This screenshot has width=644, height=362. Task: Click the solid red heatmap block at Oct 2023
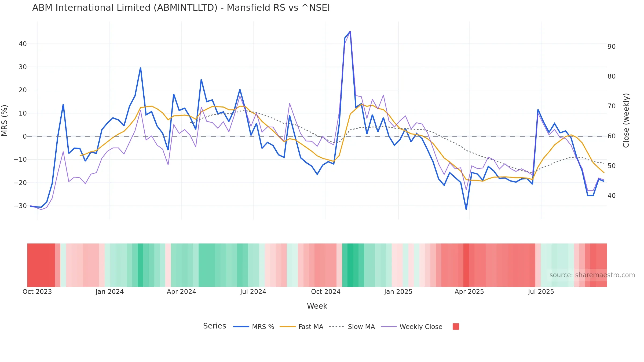(x=41, y=265)
